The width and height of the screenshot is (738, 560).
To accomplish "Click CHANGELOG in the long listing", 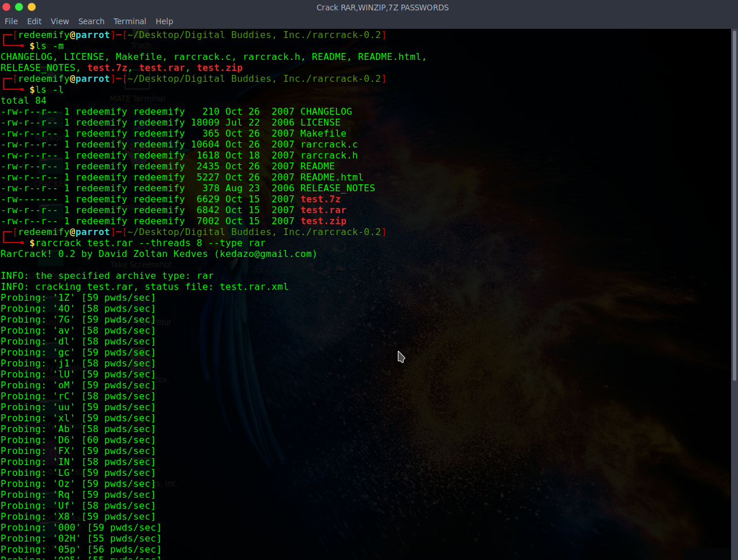I will click(326, 112).
